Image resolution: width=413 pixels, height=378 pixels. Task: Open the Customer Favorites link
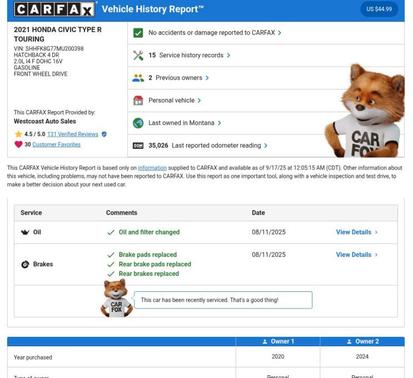(56, 144)
